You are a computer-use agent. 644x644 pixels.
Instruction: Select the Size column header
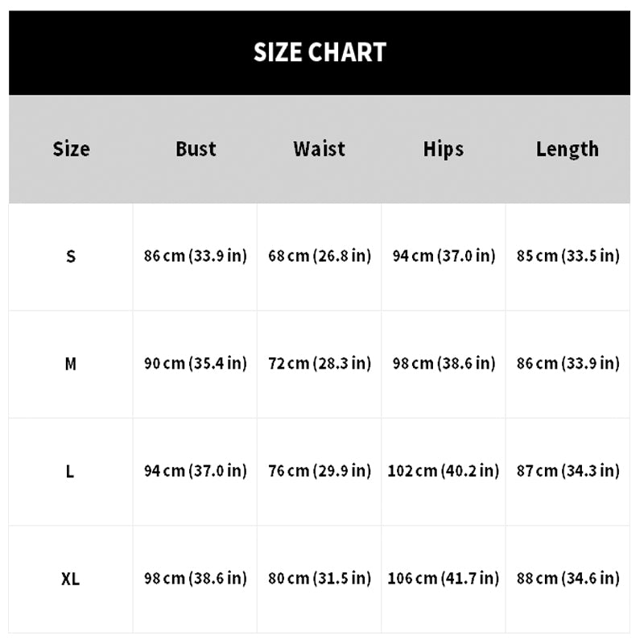[x=71, y=149]
